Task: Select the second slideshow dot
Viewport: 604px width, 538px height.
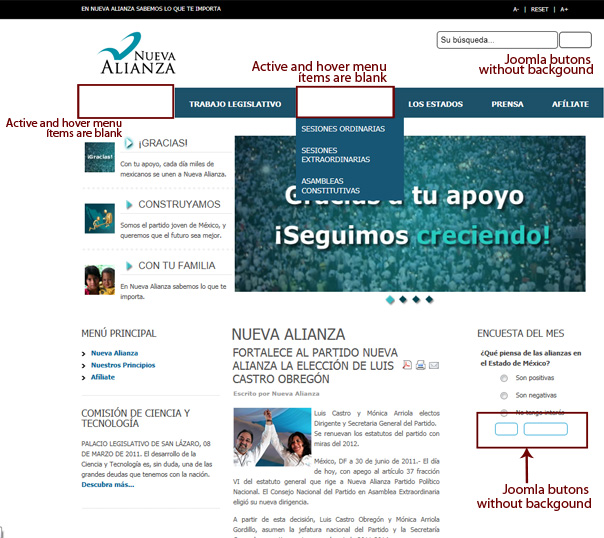Action: 403,300
